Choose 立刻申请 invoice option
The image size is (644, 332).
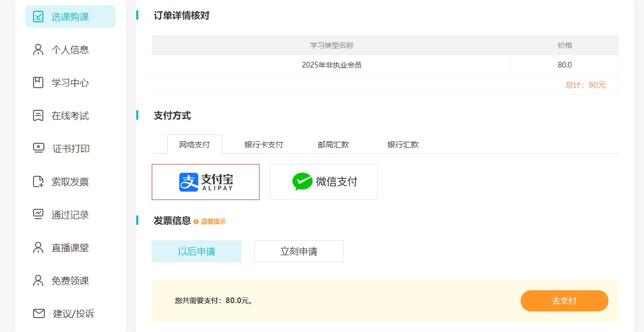tap(299, 252)
